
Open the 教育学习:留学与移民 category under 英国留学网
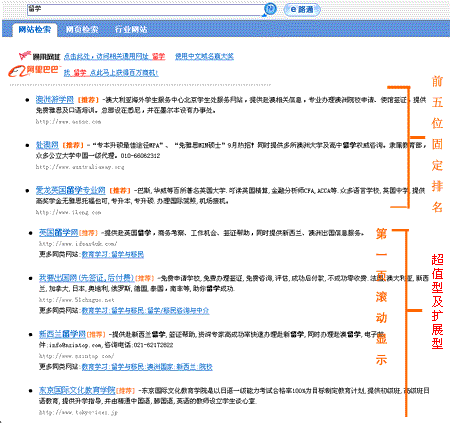click(113, 255)
